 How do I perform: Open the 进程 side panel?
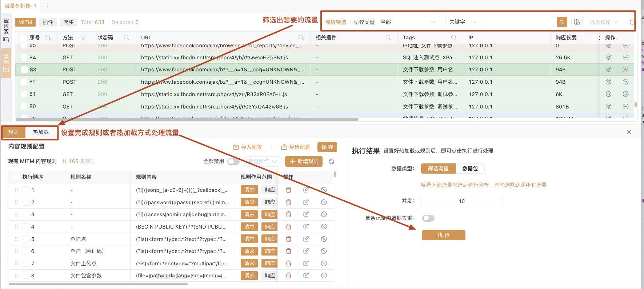point(6,63)
